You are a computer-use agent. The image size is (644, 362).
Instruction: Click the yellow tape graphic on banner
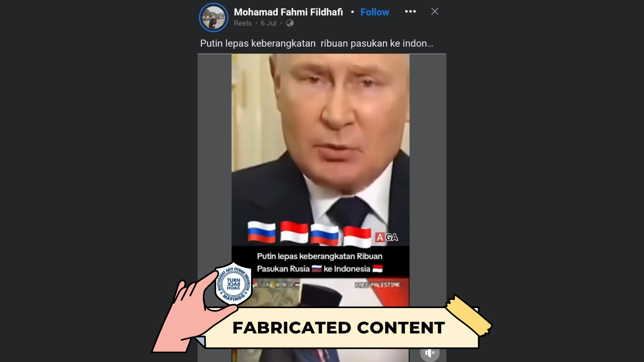[x=469, y=316]
